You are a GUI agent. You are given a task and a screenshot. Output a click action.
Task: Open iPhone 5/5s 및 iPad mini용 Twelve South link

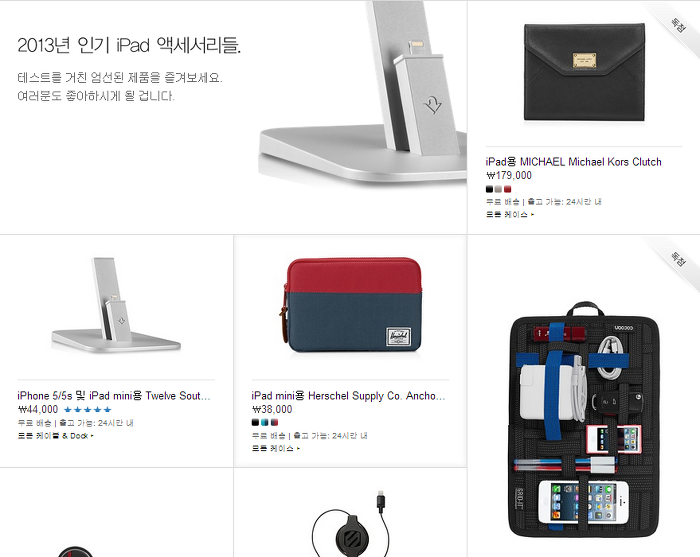(113, 396)
